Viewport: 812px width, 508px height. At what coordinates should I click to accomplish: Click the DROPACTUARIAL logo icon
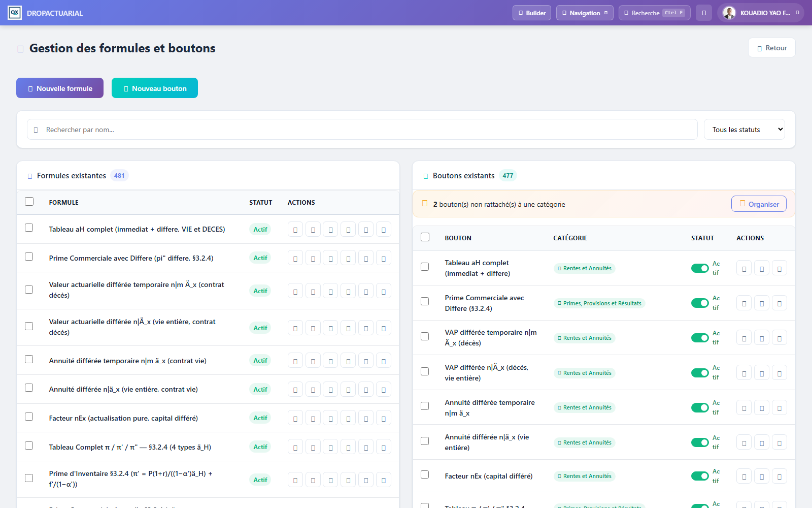[x=15, y=13]
